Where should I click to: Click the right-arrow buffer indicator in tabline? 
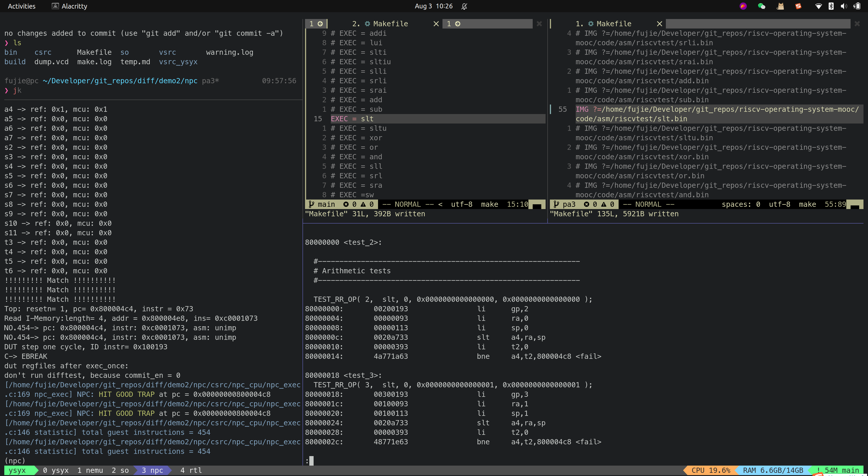click(458, 24)
